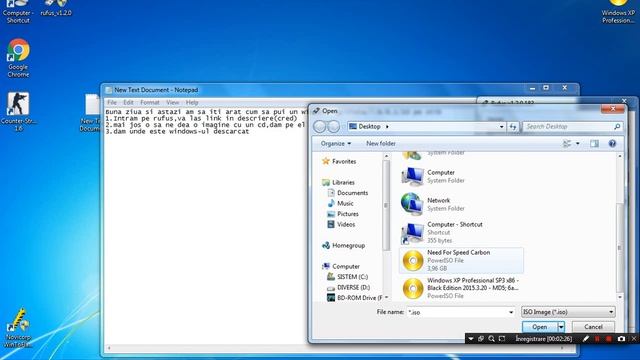This screenshot has width=640, height=360.
Task: Open the blue Help icon in Open dialog
Action: pos(612,144)
